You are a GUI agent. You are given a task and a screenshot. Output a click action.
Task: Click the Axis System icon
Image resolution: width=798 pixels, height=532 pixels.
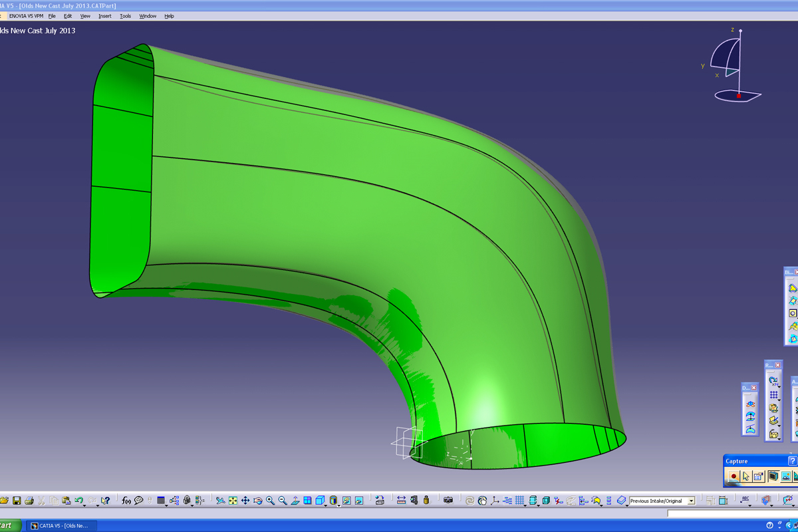click(495, 500)
